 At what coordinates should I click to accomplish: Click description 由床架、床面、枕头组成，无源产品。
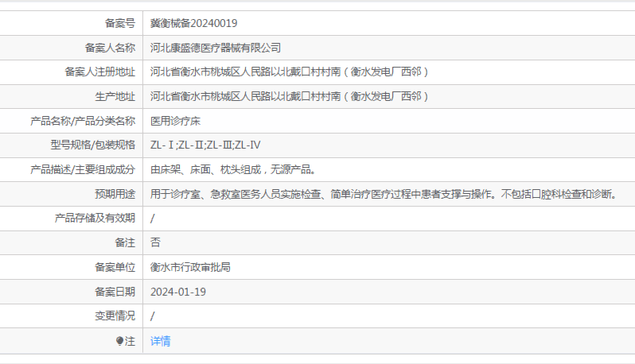233,170
